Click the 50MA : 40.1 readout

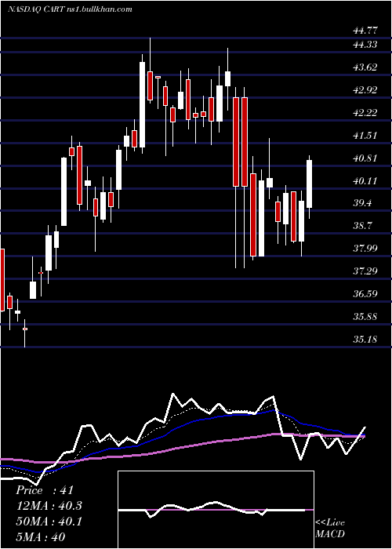tap(49, 522)
